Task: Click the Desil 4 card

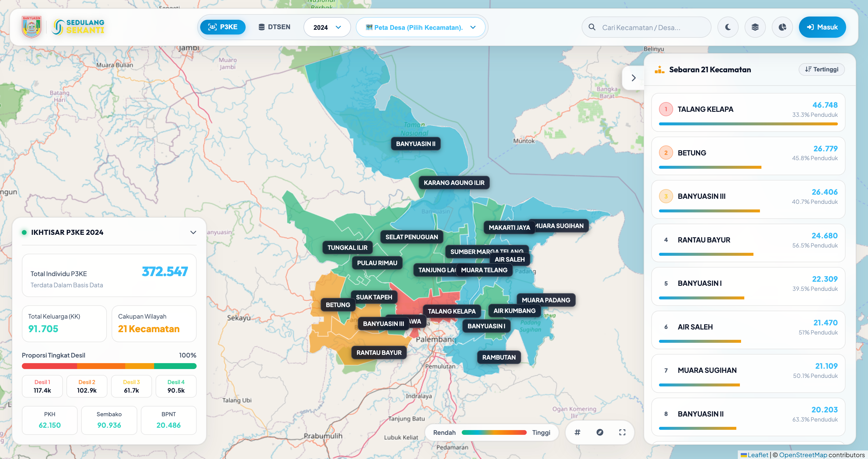Action: pos(176,386)
